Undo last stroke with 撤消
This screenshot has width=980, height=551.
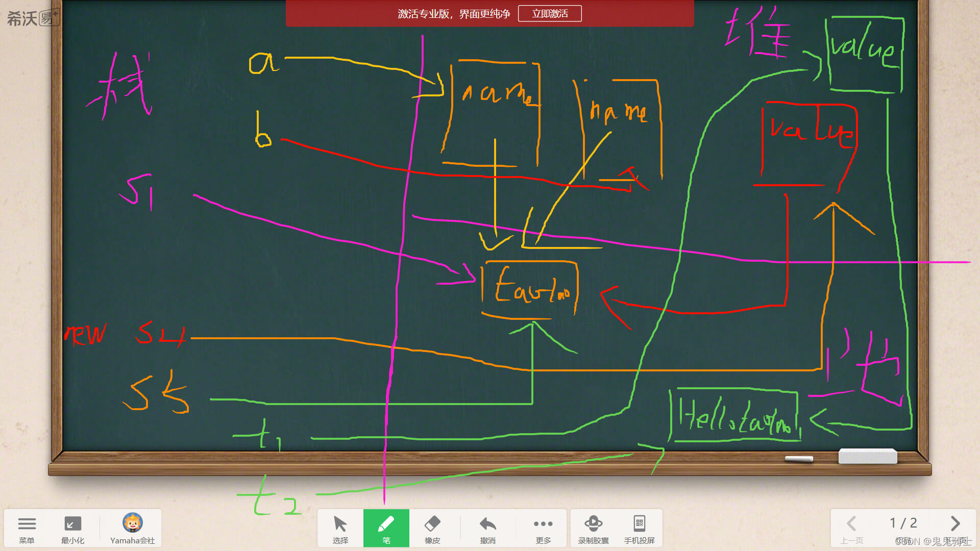click(488, 529)
